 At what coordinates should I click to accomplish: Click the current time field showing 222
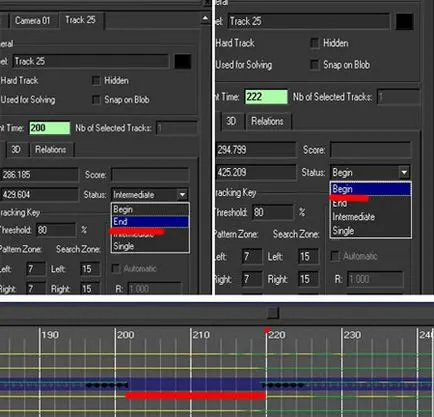pos(266,97)
